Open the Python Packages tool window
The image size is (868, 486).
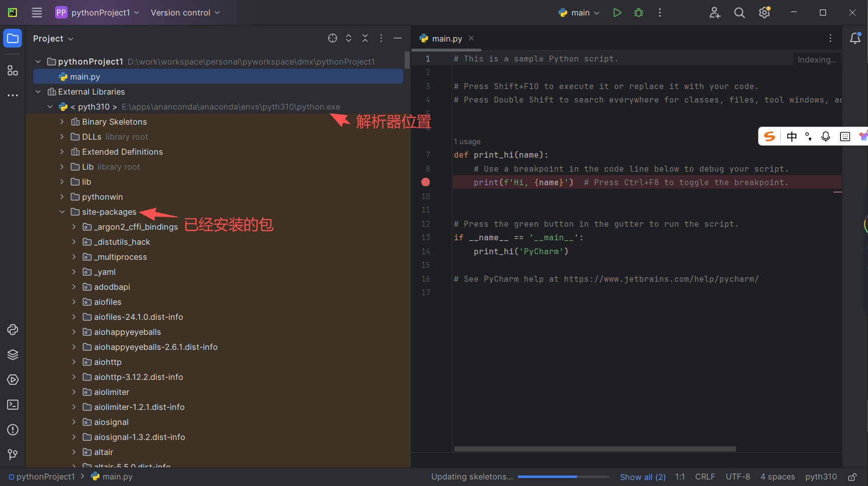tap(13, 354)
